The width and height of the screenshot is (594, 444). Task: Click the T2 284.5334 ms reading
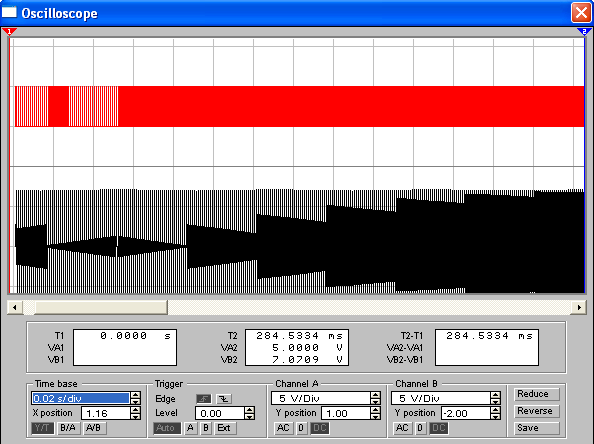[299, 336]
